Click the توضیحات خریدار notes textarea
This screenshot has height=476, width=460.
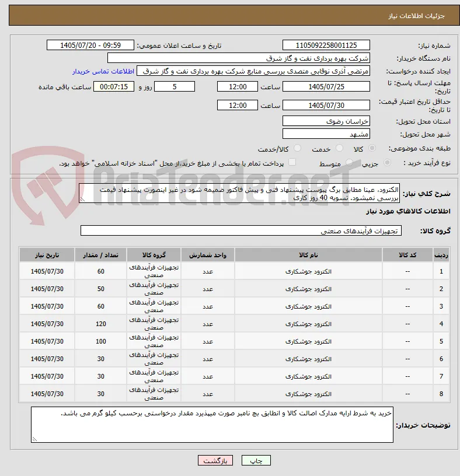pyautogui.click(x=212, y=425)
